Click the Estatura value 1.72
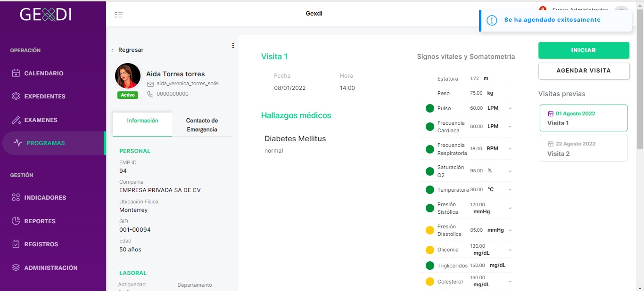The height and width of the screenshot is (291, 644). (x=475, y=78)
